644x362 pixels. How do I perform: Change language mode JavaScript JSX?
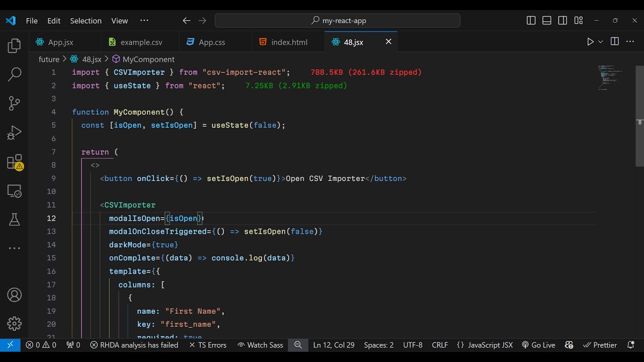click(485, 345)
